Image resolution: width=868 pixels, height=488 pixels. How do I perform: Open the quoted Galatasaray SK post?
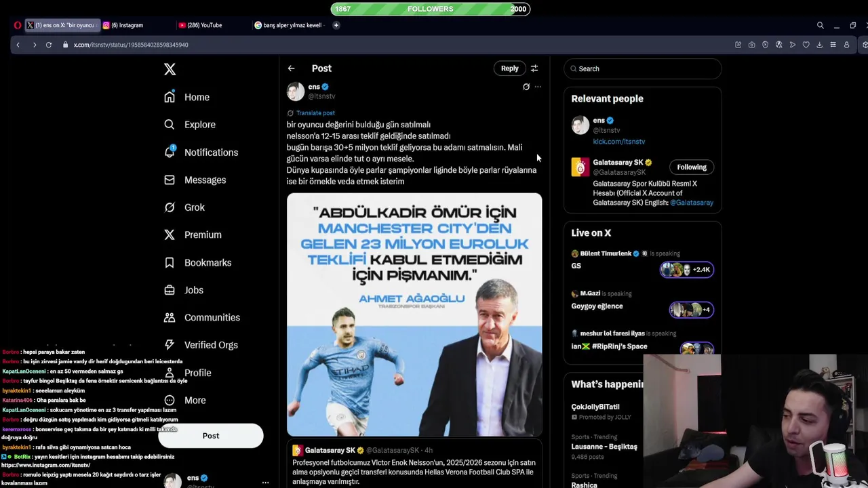414,464
